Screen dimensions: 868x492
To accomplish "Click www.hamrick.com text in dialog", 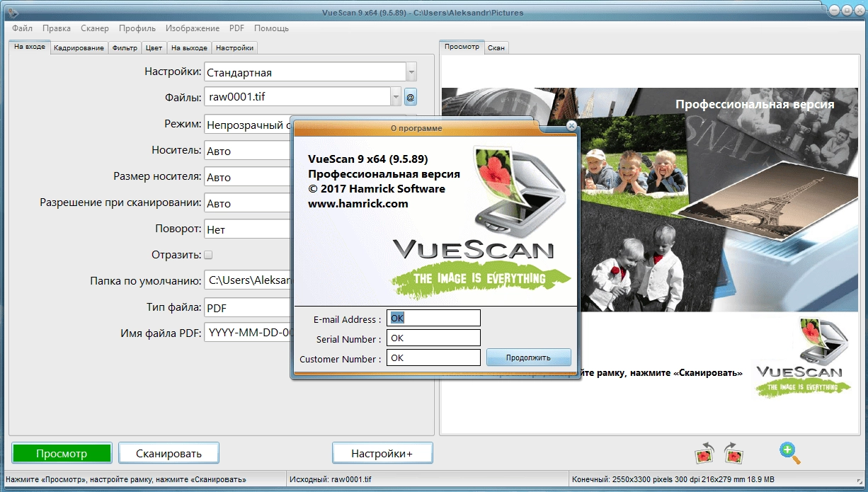I will click(x=358, y=204).
